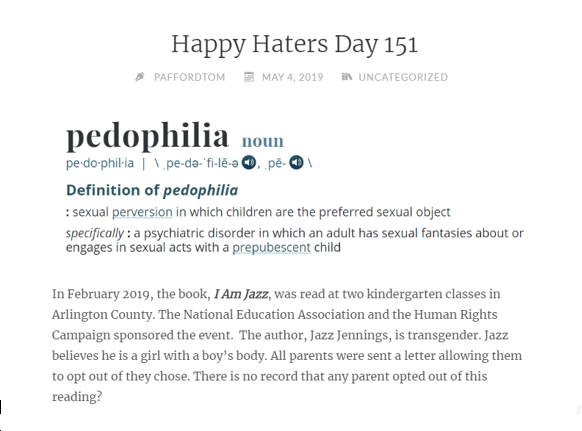Click the category books icon beside Uncategorized
The image size is (582, 431).
click(347, 77)
